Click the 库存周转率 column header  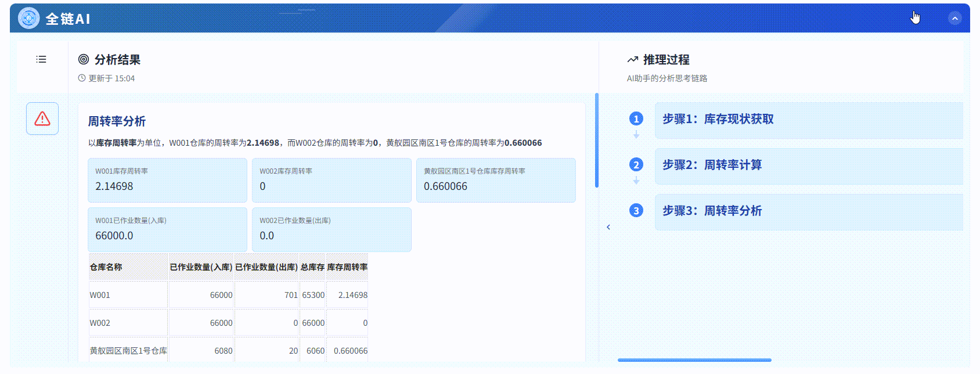click(x=347, y=267)
